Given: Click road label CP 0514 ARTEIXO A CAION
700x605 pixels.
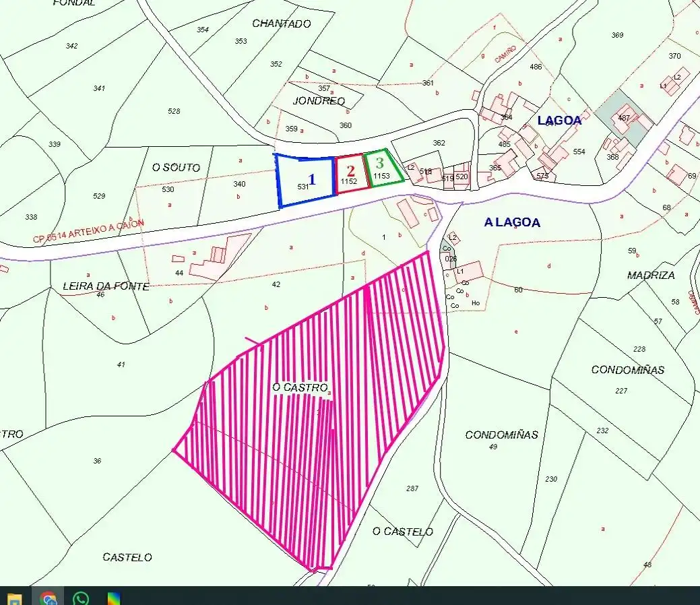Looking at the screenshot, I should coord(88,231).
